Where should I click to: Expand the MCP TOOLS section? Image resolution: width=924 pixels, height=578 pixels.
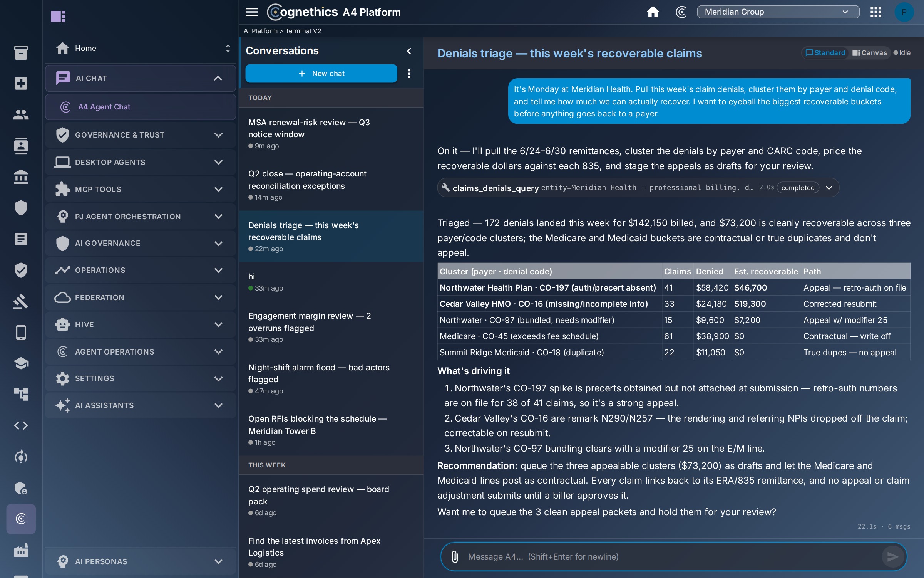tap(141, 189)
